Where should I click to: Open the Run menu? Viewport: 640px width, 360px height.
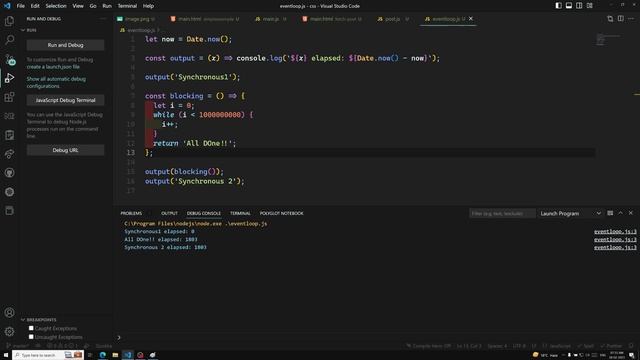click(107, 6)
